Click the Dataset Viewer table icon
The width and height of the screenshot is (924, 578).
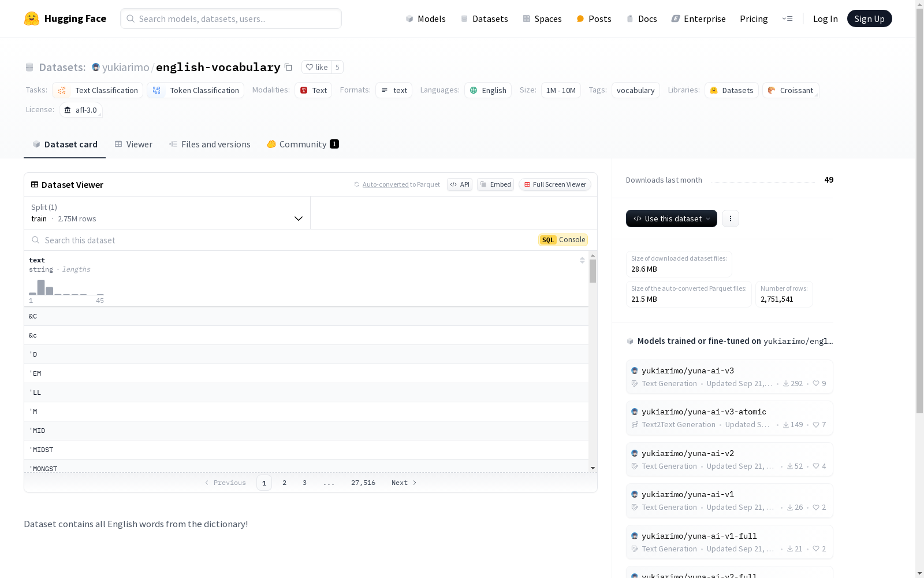coord(35,184)
